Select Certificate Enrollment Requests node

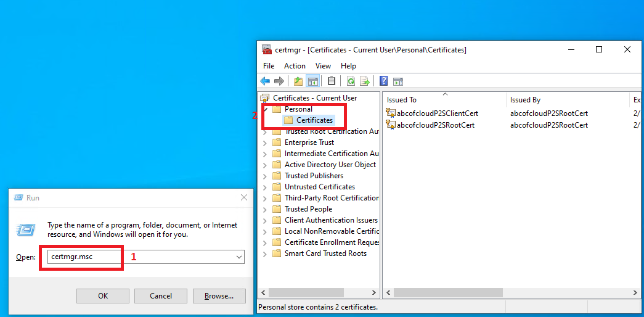point(332,242)
